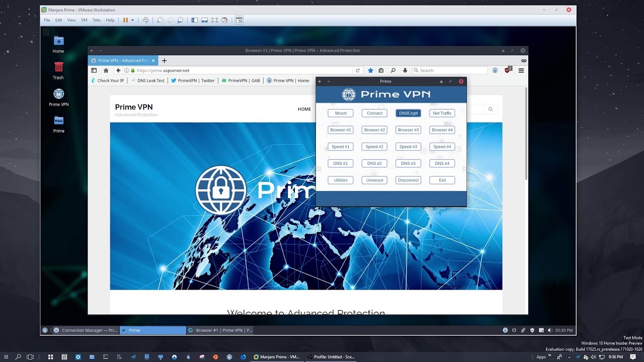Open the View menu in VMware Workstation
The height and width of the screenshot is (362, 644).
tap(71, 20)
